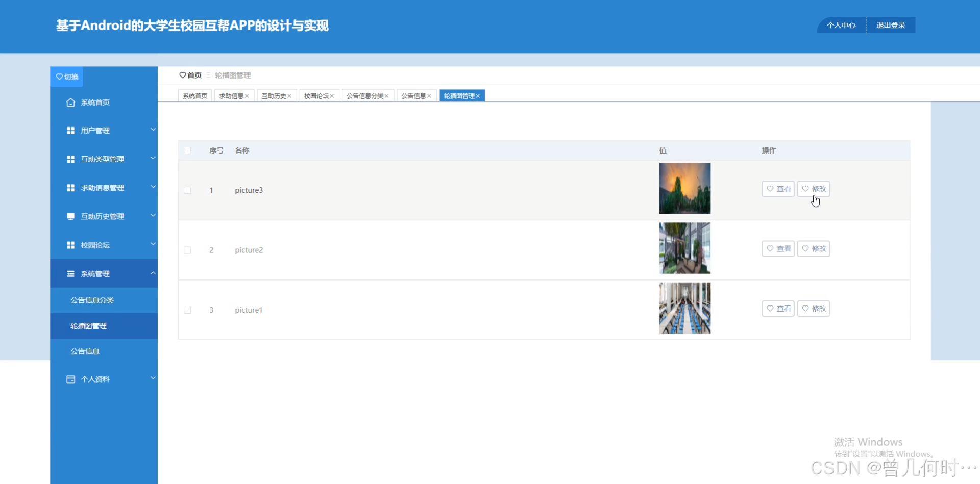
Task: Click the name text picture3
Action: pos(249,190)
